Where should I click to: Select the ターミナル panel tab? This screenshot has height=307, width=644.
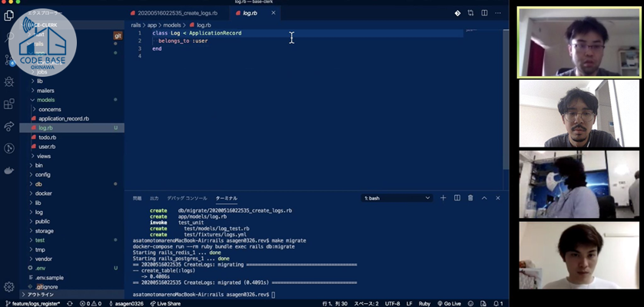pos(226,198)
